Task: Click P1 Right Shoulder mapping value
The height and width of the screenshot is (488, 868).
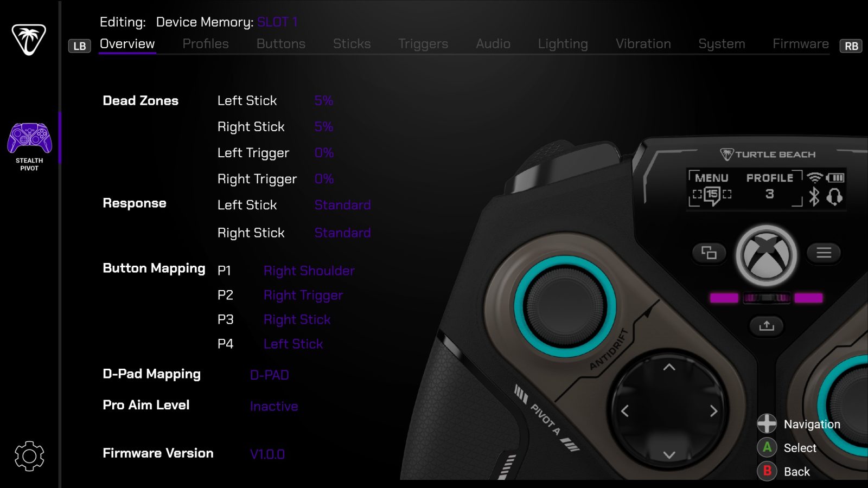Action: pos(309,271)
